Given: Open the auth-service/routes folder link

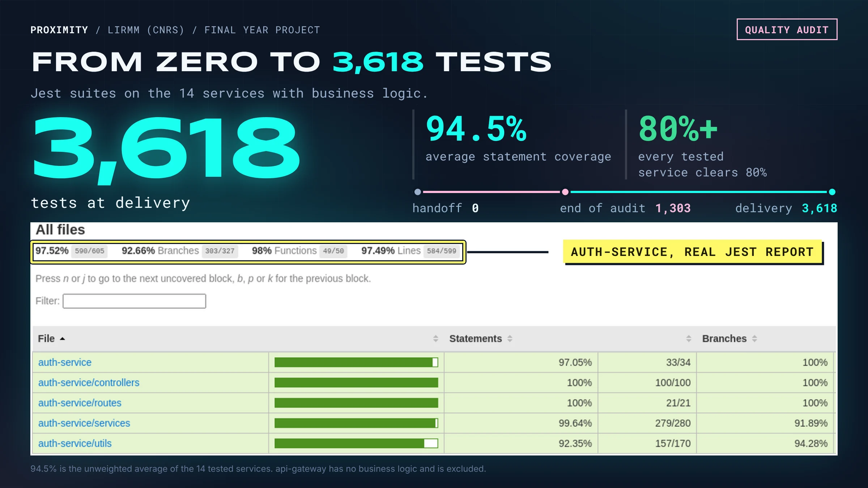Looking at the screenshot, I should tap(80, 403).
